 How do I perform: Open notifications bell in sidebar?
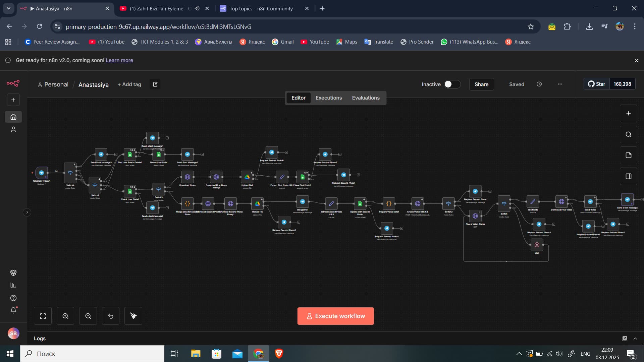pos(13,310)
